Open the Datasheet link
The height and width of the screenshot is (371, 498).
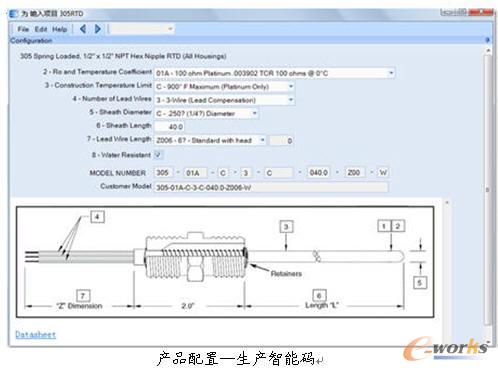pyautogui.click(x=36, y=334)
